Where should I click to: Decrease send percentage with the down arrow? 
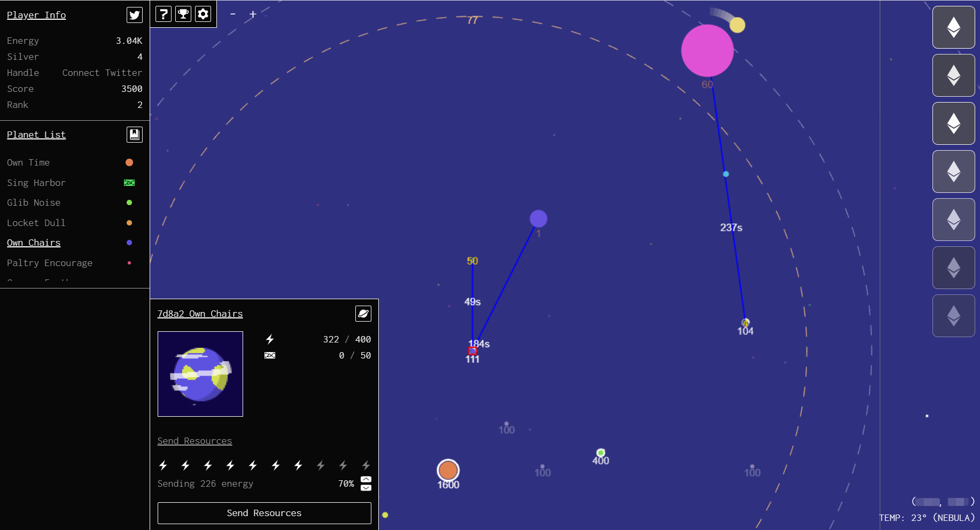366,487
